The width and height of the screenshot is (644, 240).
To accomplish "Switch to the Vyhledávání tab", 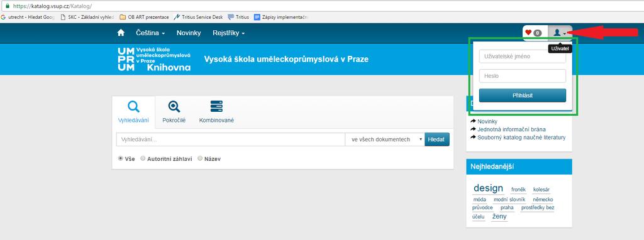I will 133,112.
